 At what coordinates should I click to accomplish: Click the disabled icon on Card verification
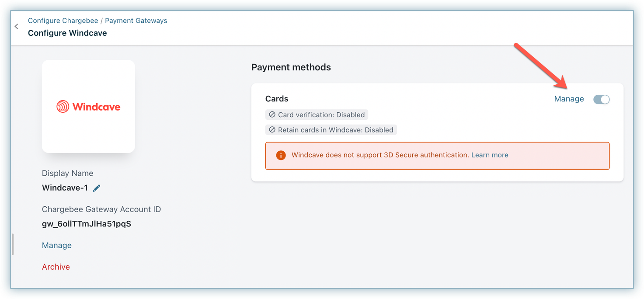pyautogui.click(x=272, y=115)
